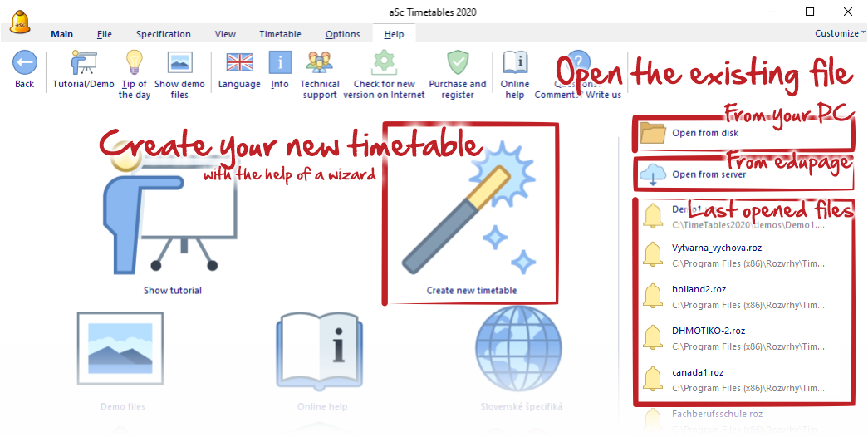868x437 pixels.
Task: Open the File tab
Action: coord(104,34)
